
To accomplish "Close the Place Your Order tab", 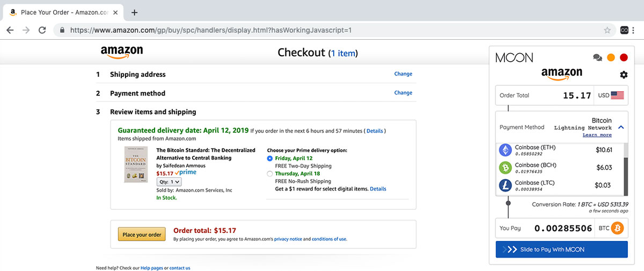I will (116, 12).
